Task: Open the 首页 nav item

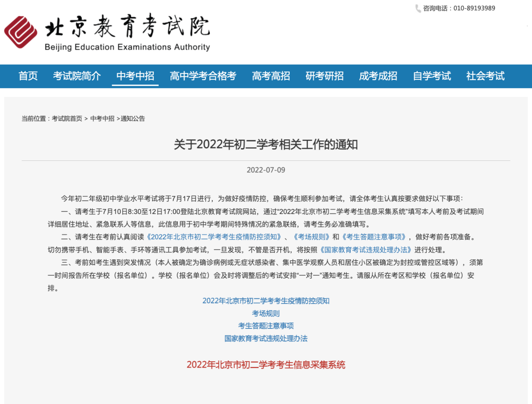Action: (28, 76)
